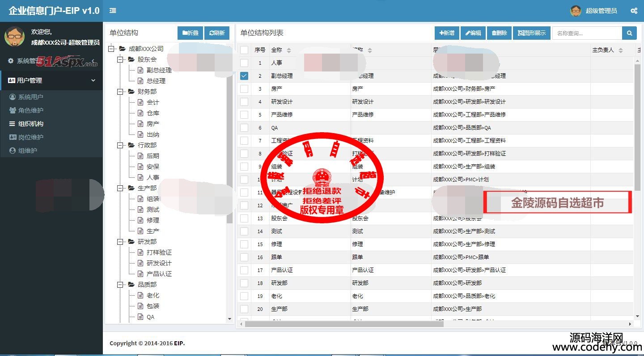Viewport: 644px width, 356px height.
Task: Uncheck the 副总经理 row checkbox
Action: pos(244,76)
